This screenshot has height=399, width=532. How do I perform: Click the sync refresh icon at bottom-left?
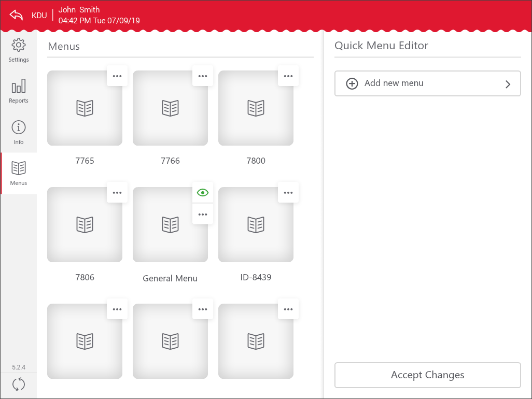pyautogui.click(x=19, y=384)
